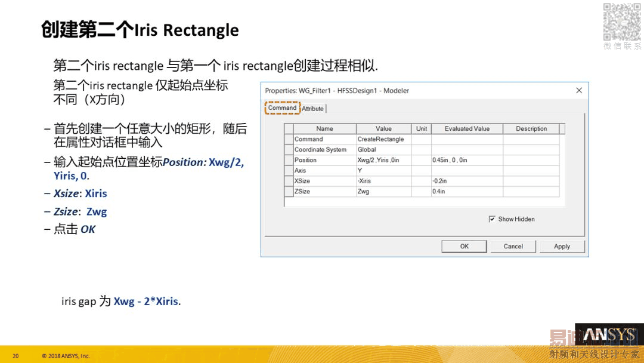644x363 pixels.
Task: Click the Description column header
Action: (531, 129)
